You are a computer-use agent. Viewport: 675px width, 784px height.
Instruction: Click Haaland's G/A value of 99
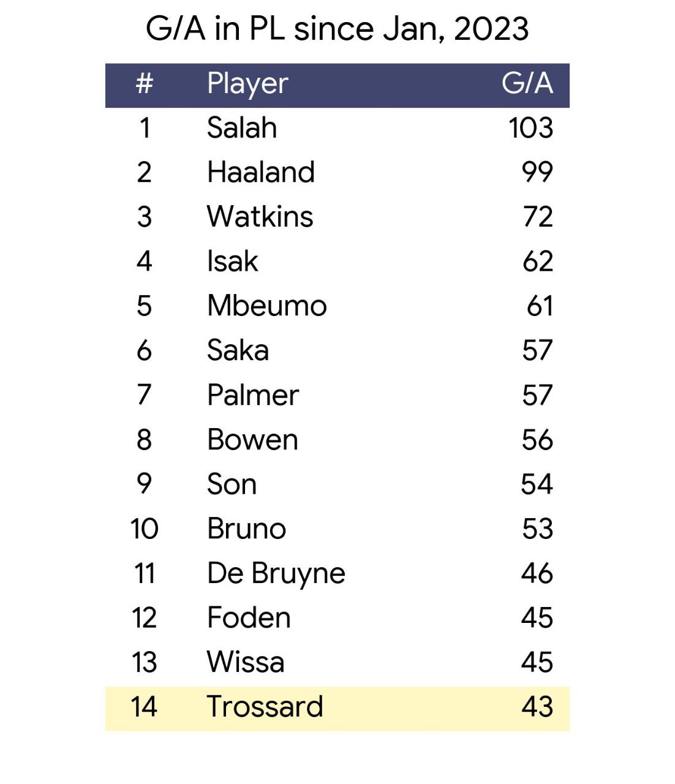click(x=537, y=172)
